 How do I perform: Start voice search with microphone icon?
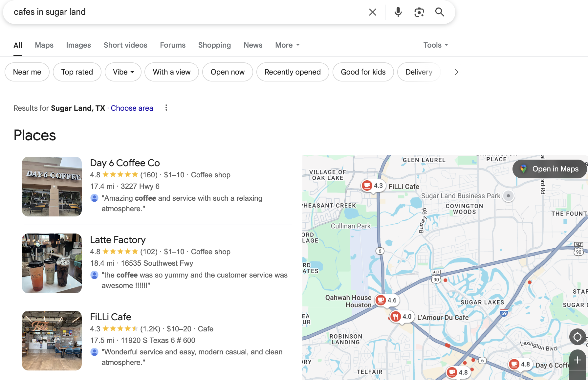pyautogui.click(x=398, y=12)
